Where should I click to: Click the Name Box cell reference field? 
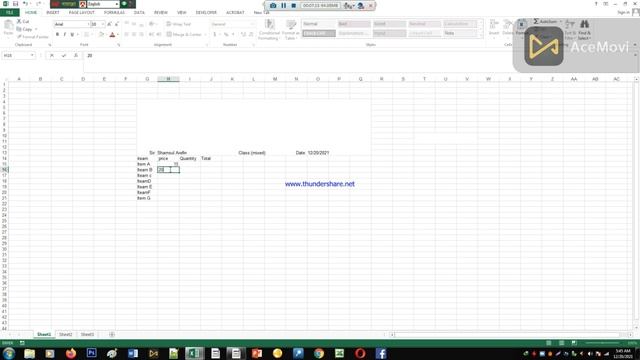pos(16,56)
